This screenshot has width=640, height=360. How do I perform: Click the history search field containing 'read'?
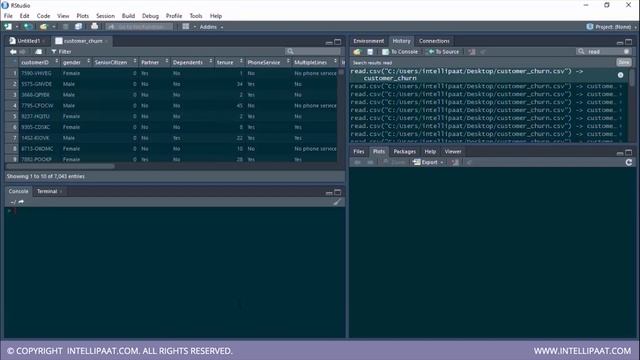click(x=605, y=51)
